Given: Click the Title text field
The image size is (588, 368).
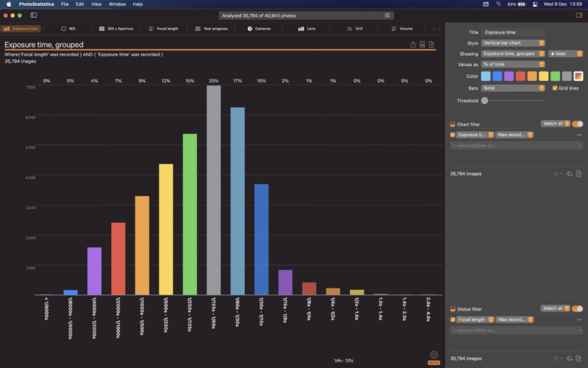Looking at the screenshot, I should point(513,32).
